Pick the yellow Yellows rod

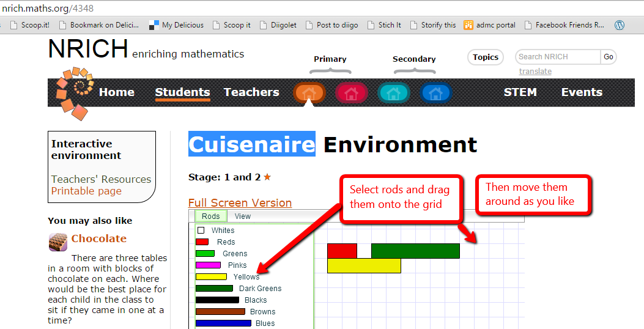click(x=211, y=277)
